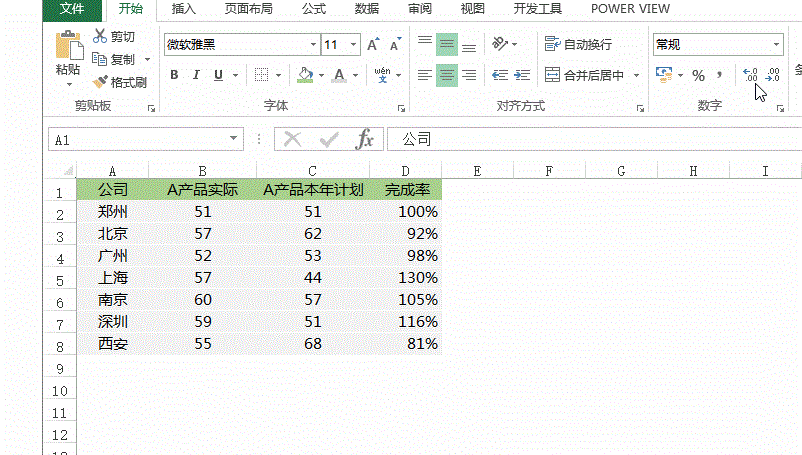This screenshot has height=455, width=802.
Task: Expand the number format dropdown (常规)
Action: pyautogui.click(x=776, y=45)
